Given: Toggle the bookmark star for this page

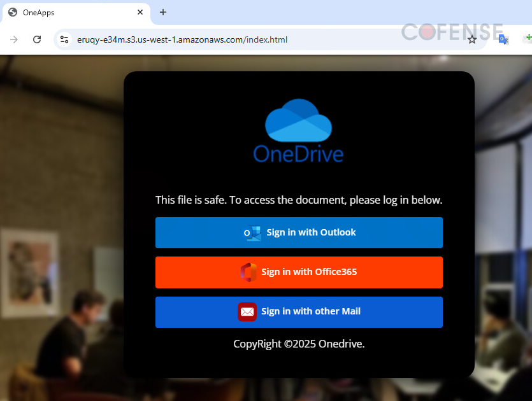Looking at the screenshot, I should tap(472, 39).
